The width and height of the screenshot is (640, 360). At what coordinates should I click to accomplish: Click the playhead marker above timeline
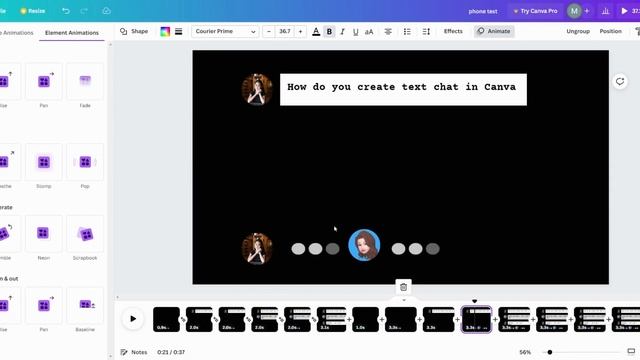click(x=474, y=301)
